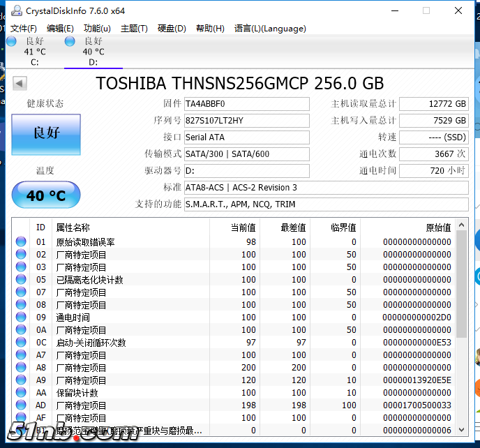Click status orb for attribute AD row
This screenshot has height=448, width=480.
coord(22,405)
